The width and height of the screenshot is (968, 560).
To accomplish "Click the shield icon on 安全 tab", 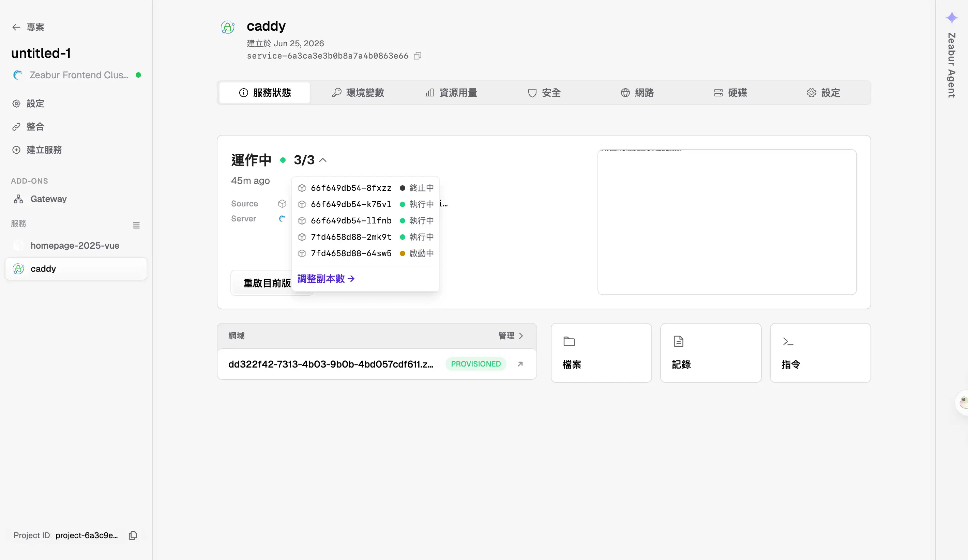I will pyautogui.click(x=532, y=93).
